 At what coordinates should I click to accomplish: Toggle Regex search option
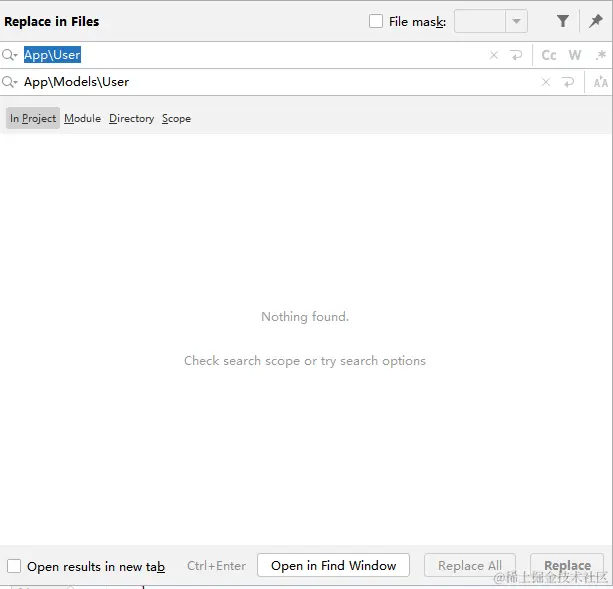600,55
